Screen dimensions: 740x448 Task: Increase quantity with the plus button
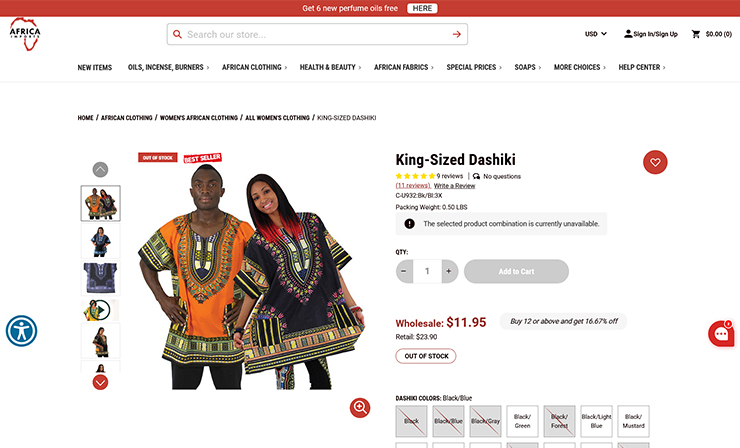(449, 271)
